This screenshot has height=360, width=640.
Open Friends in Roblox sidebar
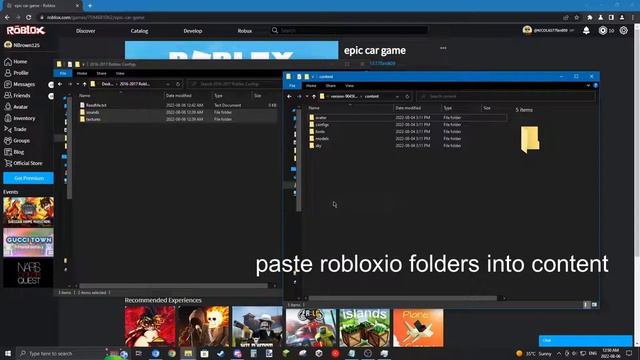click(17, 96)
